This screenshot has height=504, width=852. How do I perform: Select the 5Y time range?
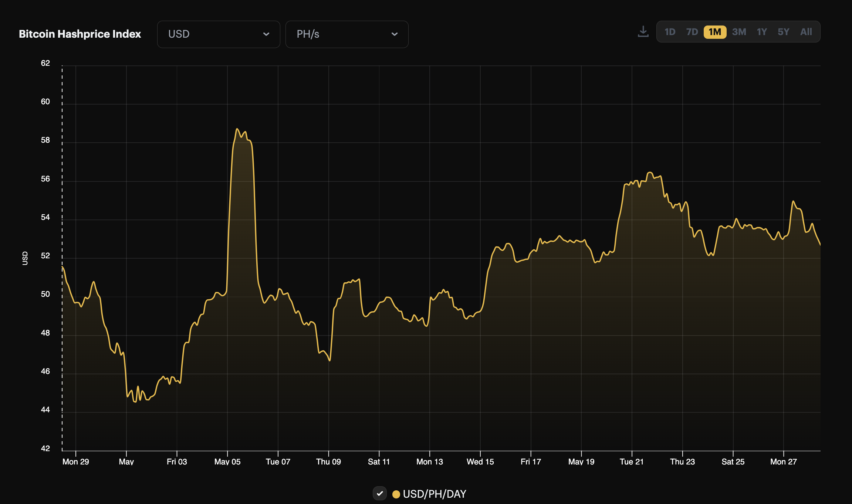point(783,32)
